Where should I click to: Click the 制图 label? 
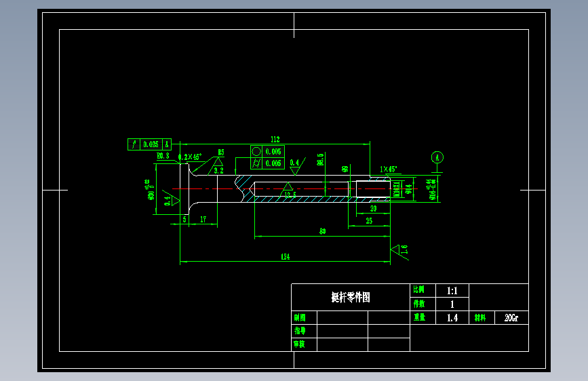click(x=300, y=318)
